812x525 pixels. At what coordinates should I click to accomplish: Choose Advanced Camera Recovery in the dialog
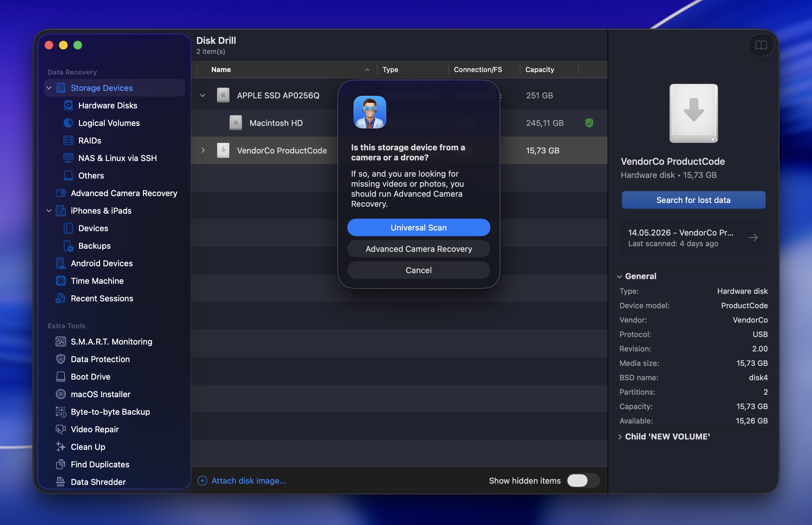419,249
